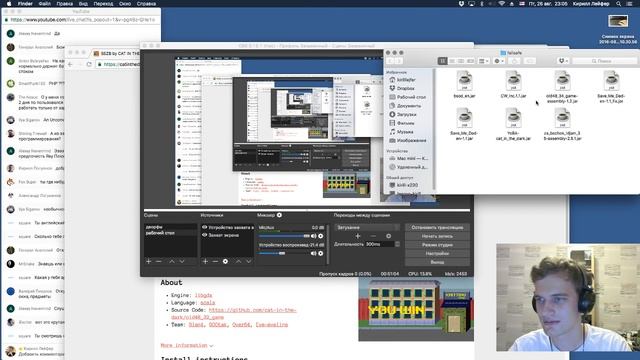Open source properties gear in sources panel
This screenshot has height=360, width=640.
pos(225,261)
